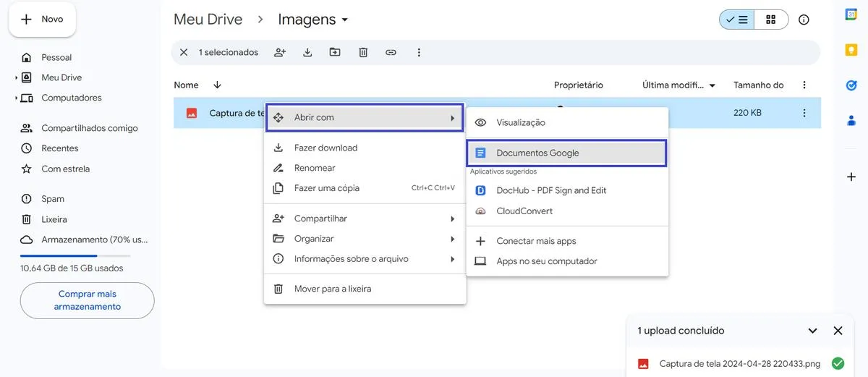Clear selection with the X icon

[184, 52]
